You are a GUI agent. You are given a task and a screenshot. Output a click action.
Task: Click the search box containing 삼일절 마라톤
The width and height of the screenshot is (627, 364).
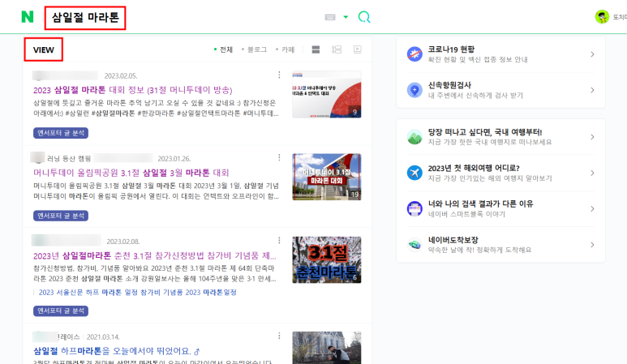pyautogui.click(x=85, y=18)
